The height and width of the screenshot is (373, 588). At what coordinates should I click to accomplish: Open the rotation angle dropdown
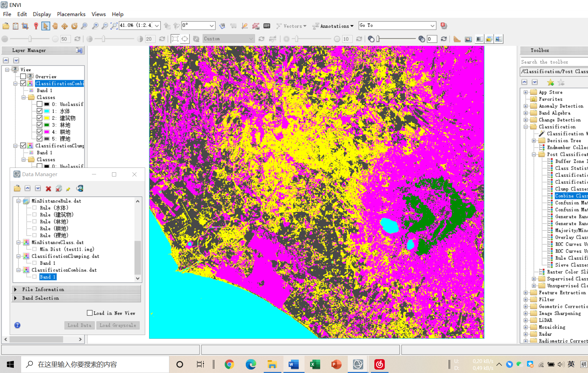[212, 25]
